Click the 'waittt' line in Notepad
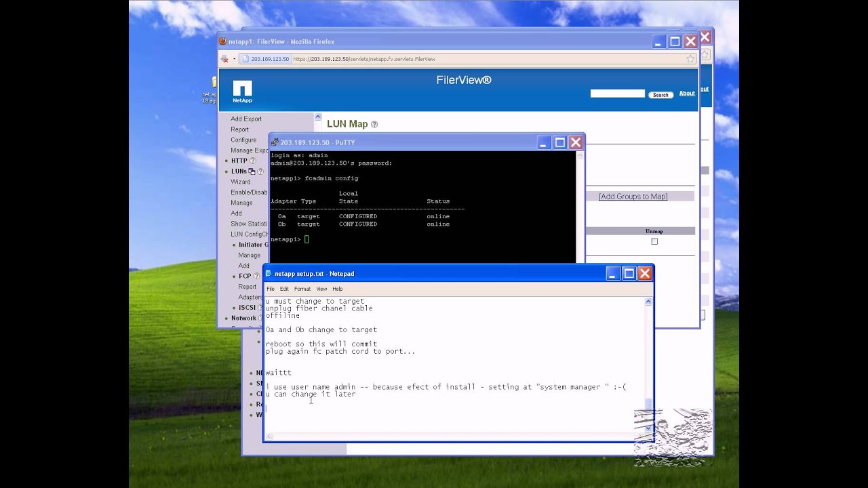Image resolution: width=868 pixels, height=488 pixels. tap(278, 373)
